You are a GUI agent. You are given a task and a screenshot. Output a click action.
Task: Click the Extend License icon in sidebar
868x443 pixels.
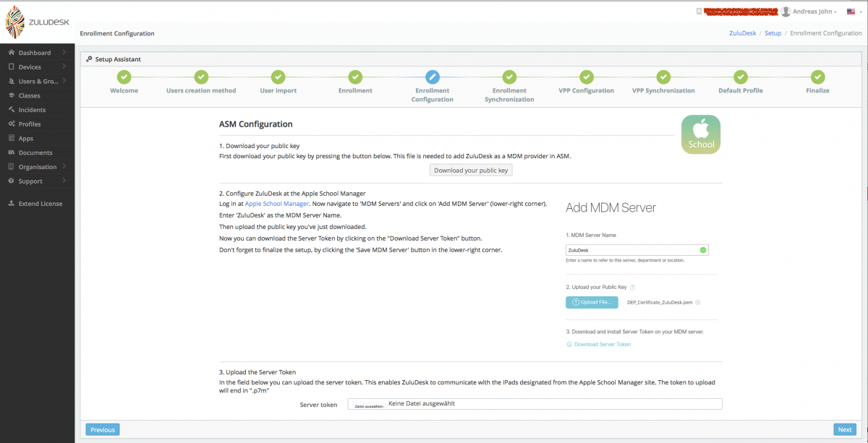[x=12, y=204]
